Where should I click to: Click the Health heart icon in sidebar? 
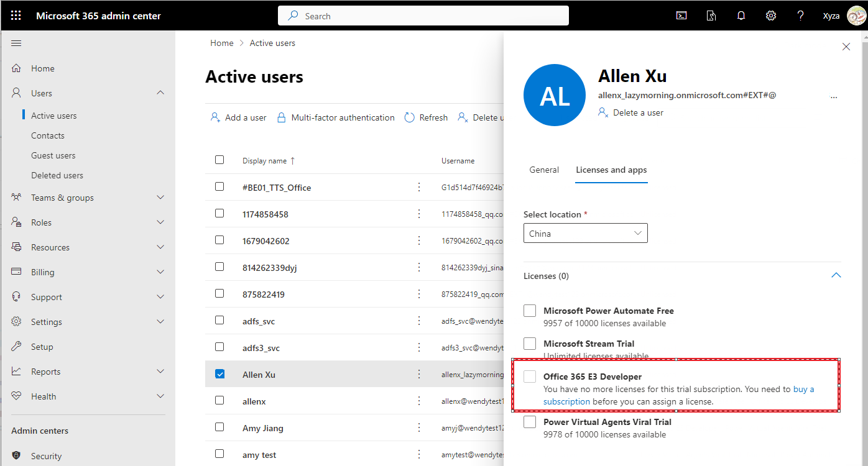click(17, 396)
